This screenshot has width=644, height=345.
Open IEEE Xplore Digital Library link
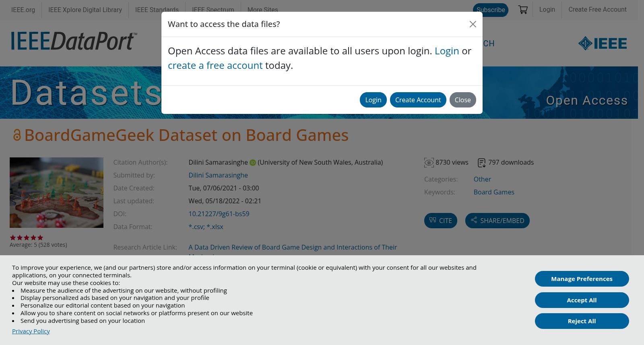[x=85, y=10]
